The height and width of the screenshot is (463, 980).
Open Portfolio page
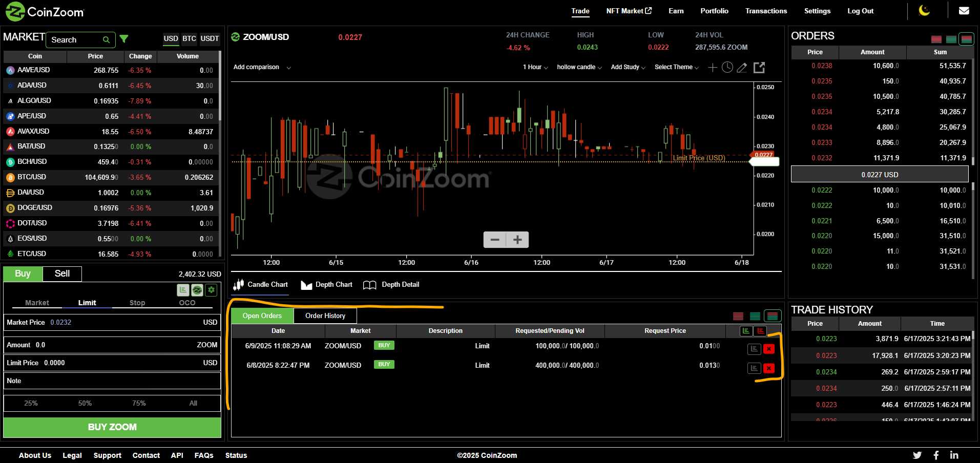(714, 11)
